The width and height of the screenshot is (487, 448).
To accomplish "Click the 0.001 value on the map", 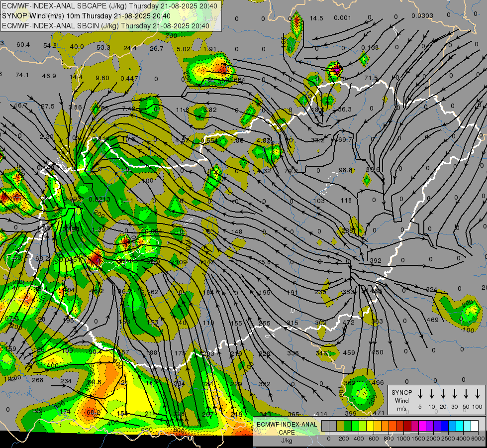I will (342, 18).
